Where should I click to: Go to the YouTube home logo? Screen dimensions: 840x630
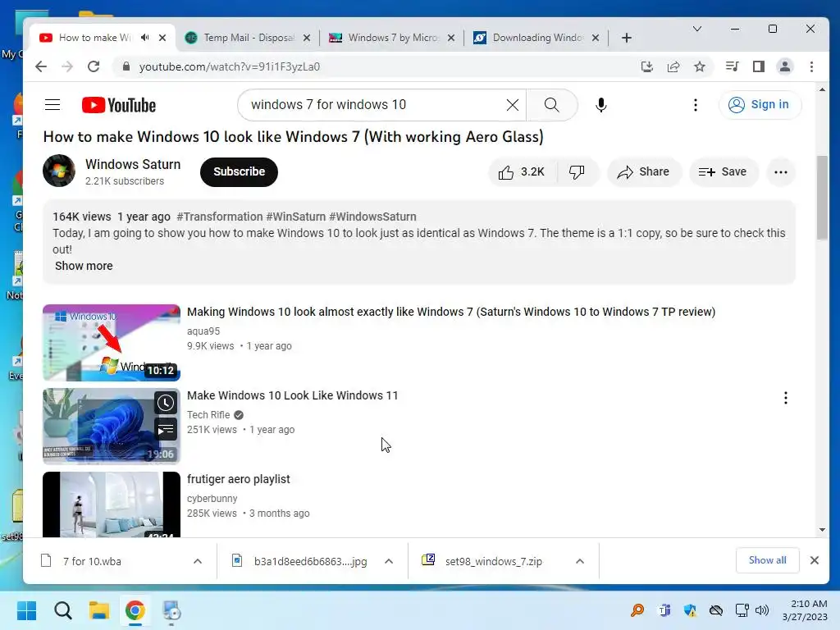pyautogui.click(x=119, y=105)
